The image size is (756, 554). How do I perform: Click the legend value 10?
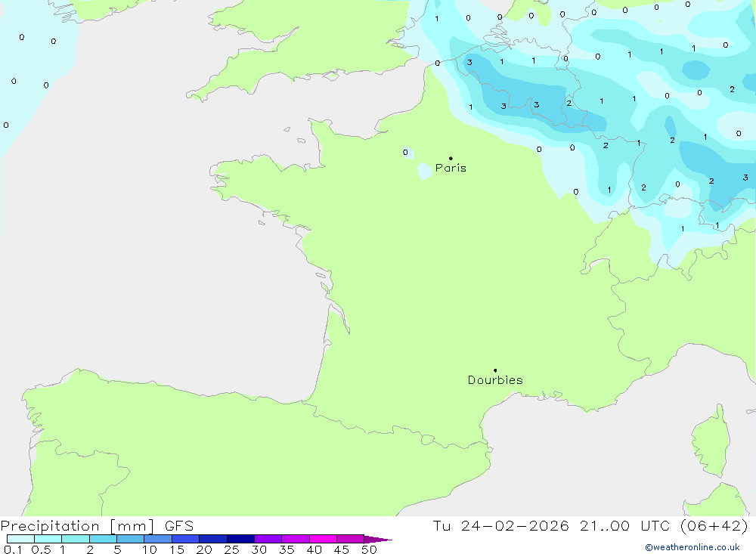(x=150, y=549)
